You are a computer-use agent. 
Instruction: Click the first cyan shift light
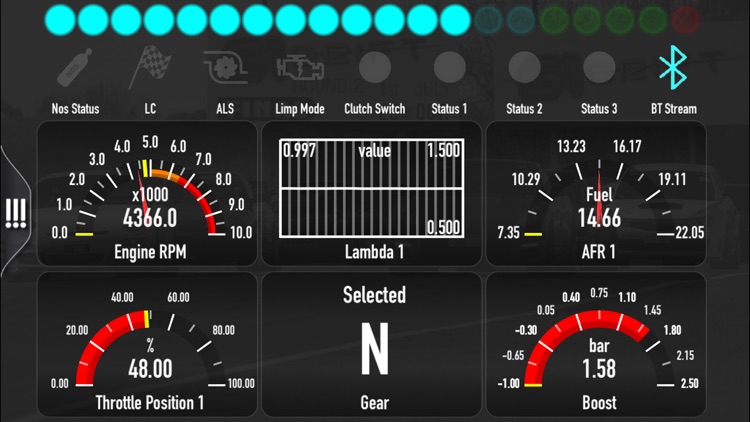pyautogui.click(x=60, y=20)
